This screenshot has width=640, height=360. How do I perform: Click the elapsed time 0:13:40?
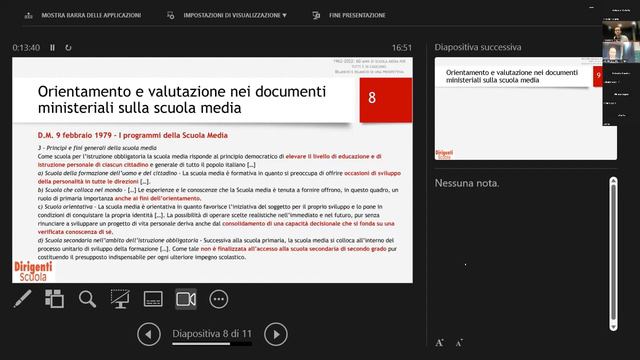(26, 48)
